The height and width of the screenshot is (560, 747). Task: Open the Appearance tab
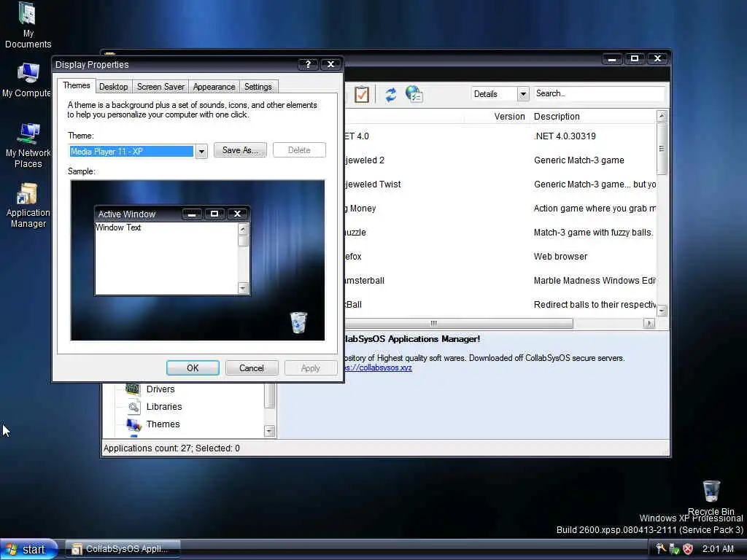[x=214, y=87]
